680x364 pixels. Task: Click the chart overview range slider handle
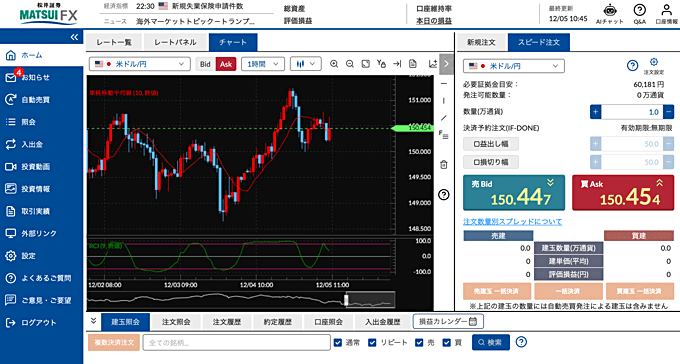pos(346,299)
